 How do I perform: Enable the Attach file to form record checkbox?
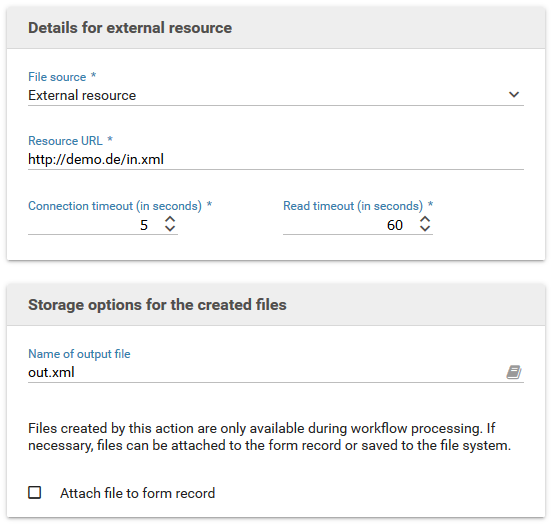tap(34, 493)
